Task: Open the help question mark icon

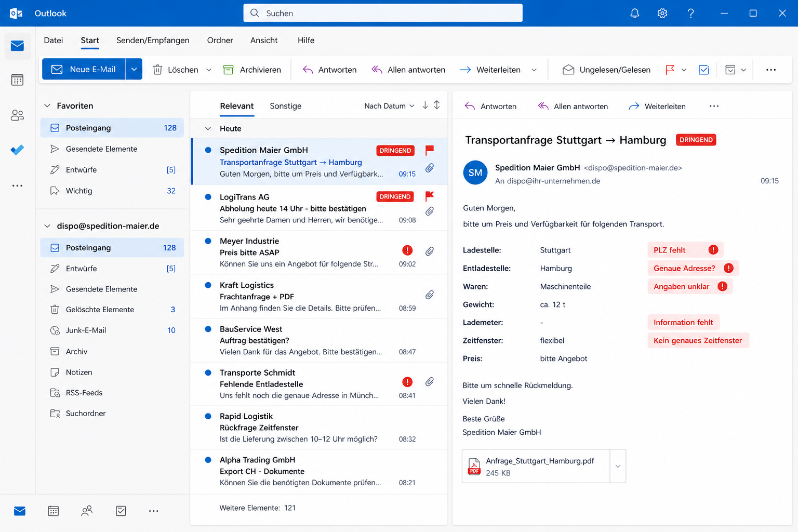Action: tap(690, 14)
